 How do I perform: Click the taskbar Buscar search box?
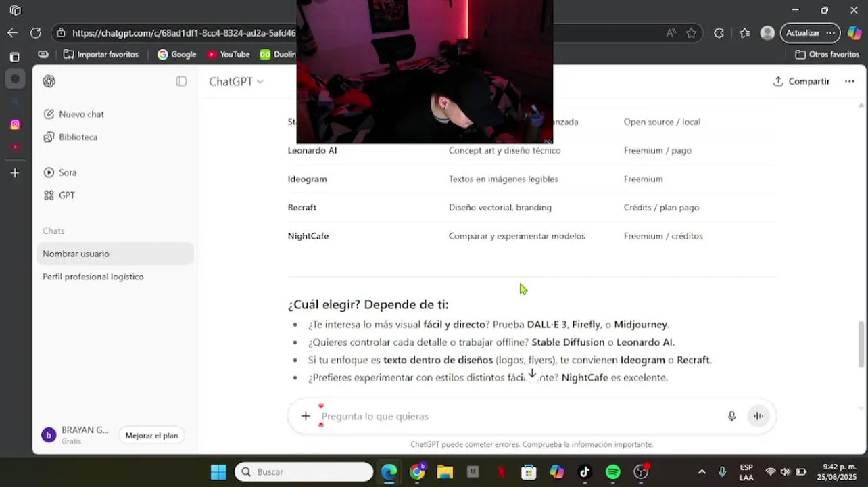coord(304,471)
